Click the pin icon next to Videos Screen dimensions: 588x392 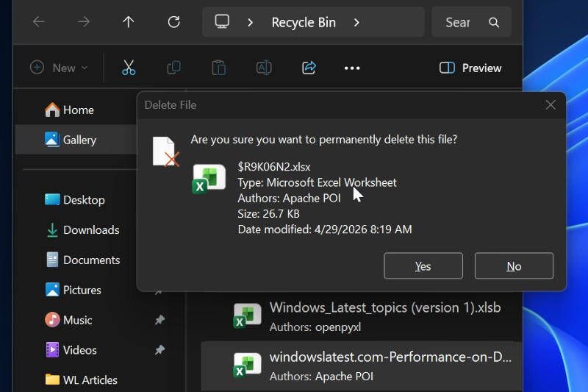(x=159, y=350)
